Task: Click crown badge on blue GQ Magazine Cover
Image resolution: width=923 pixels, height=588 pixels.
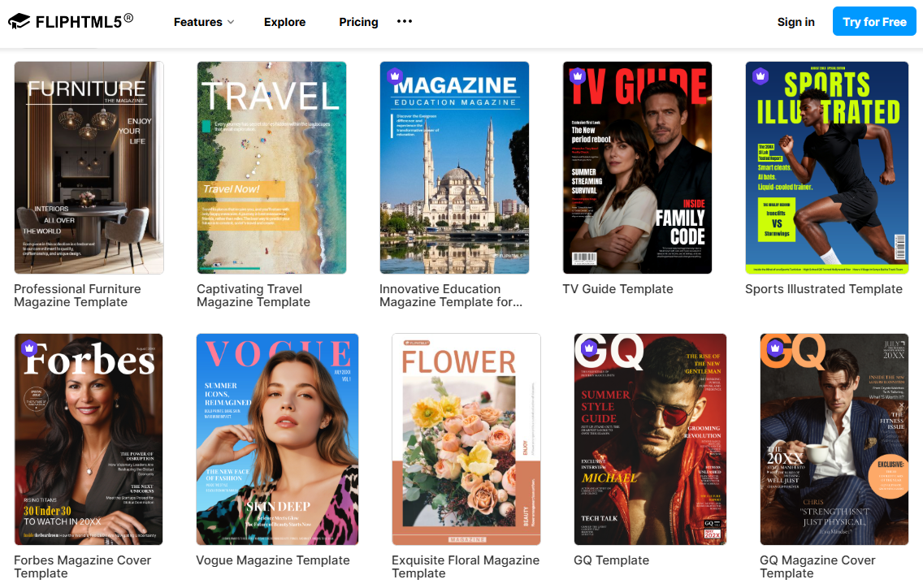Action: tap(775, 348)
